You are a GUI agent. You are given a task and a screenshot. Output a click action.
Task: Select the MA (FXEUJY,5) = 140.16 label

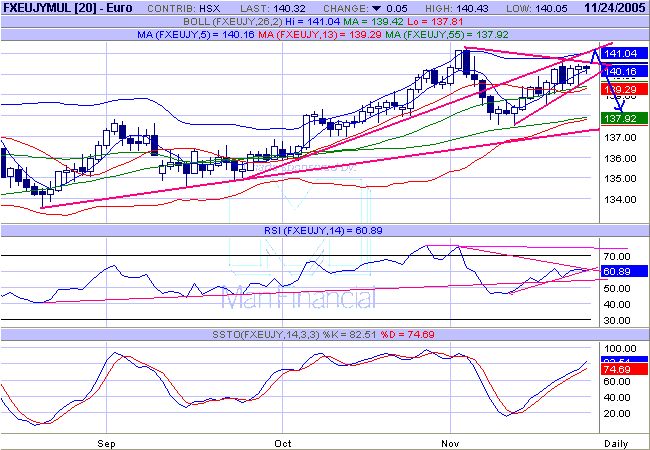196,35
